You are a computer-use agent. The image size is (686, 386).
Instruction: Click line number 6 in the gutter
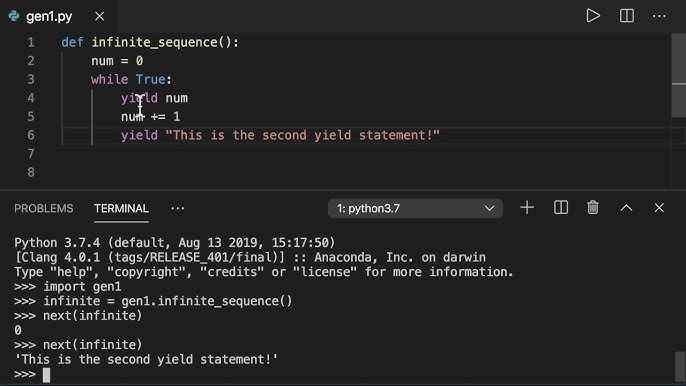pyautogui.click(x=31, y=135)
